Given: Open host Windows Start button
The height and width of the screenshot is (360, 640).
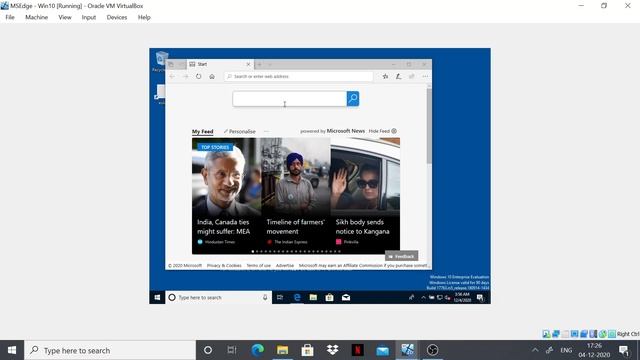Looking at the screenshot, I should 12,350.
